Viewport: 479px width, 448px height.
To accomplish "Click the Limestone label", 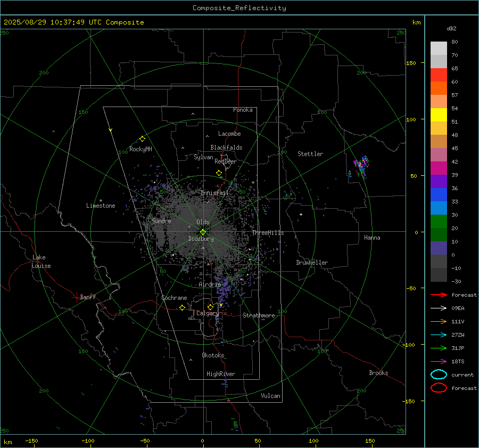I will click(101, 206).
